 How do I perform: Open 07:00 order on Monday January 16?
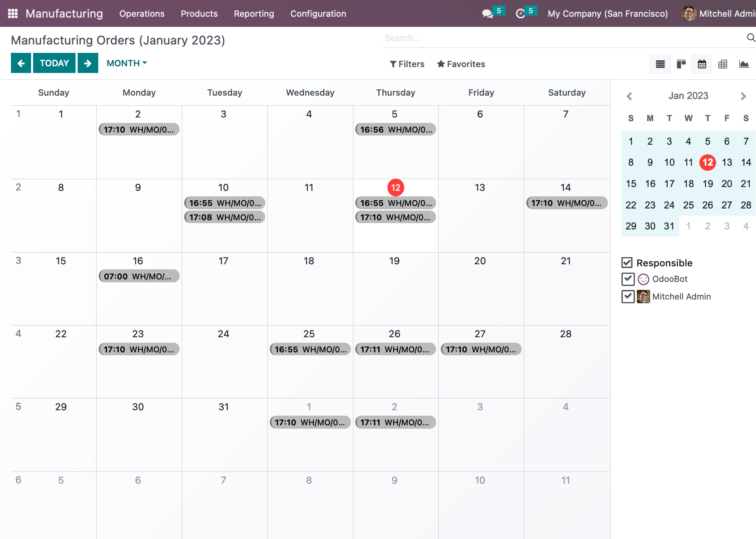point(139,276)
